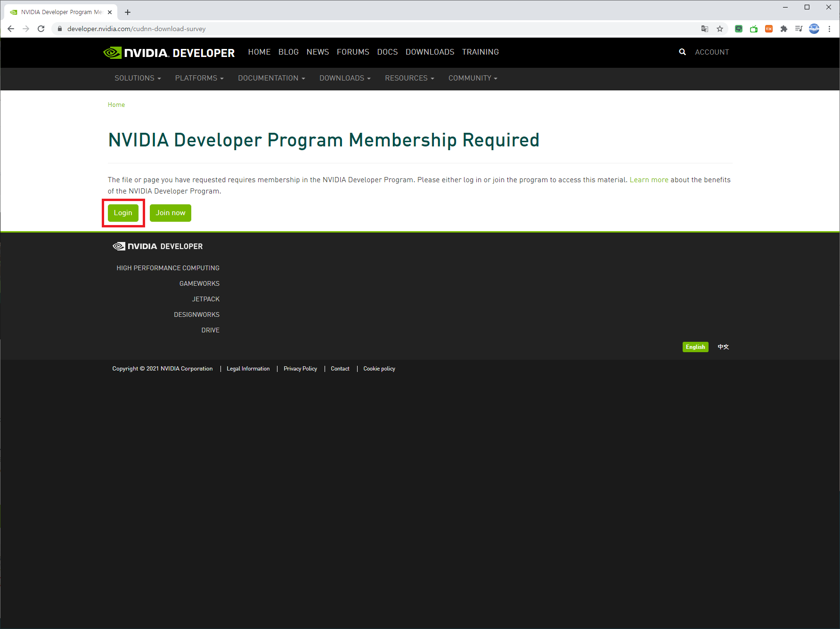840x629 pixels.
Task: Expand the SOLUTIONS dropdown
Action: click(138, 78)
